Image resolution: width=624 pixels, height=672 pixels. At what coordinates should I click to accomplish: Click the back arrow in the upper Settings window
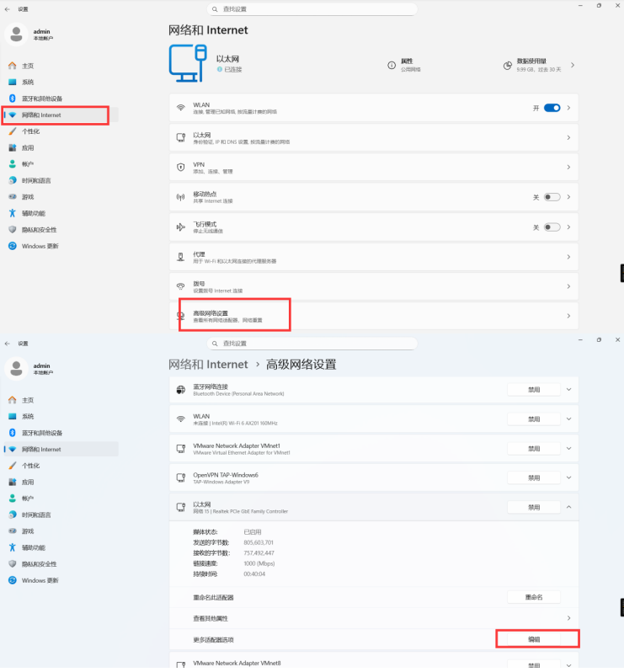[8, 9]
